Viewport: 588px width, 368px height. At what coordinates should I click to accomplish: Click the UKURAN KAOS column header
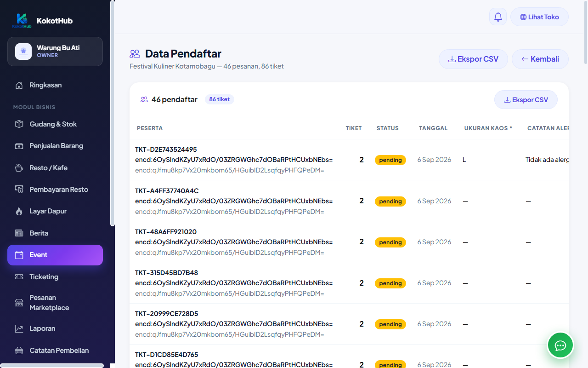pos(488,128)
